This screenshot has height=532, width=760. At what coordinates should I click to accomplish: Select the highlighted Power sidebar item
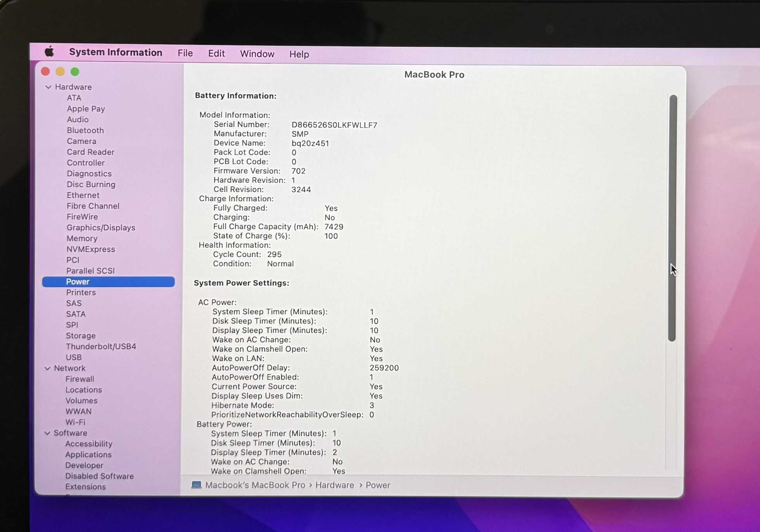(109, 282)
